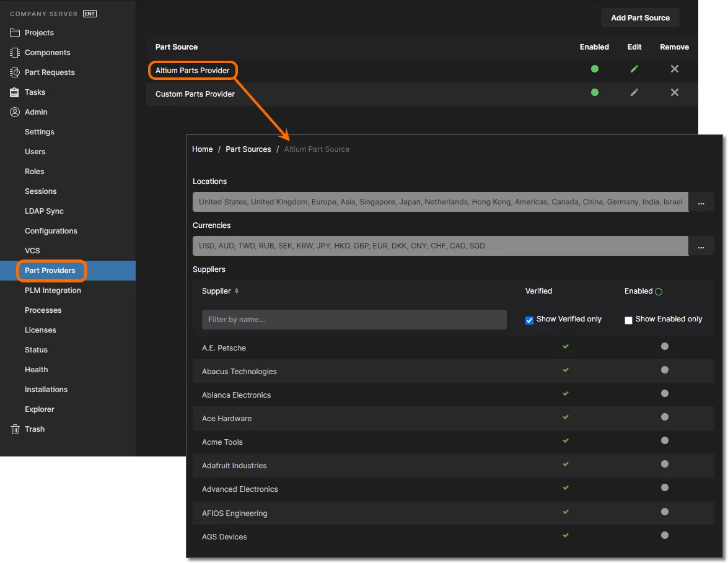The image size is (728, 563).
Task: Select Abacus Technologies supplier name
Action: coord(239,372)
